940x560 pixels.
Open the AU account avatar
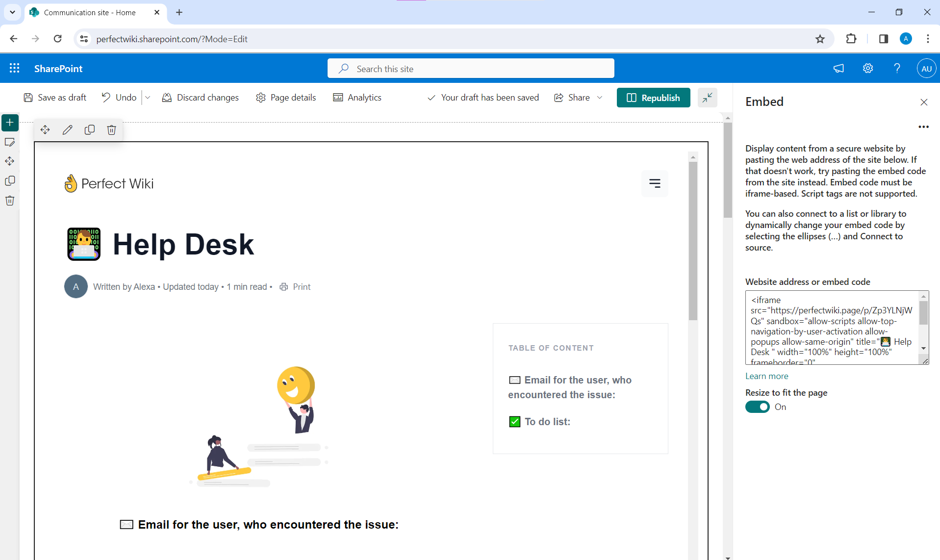point(926,68)
